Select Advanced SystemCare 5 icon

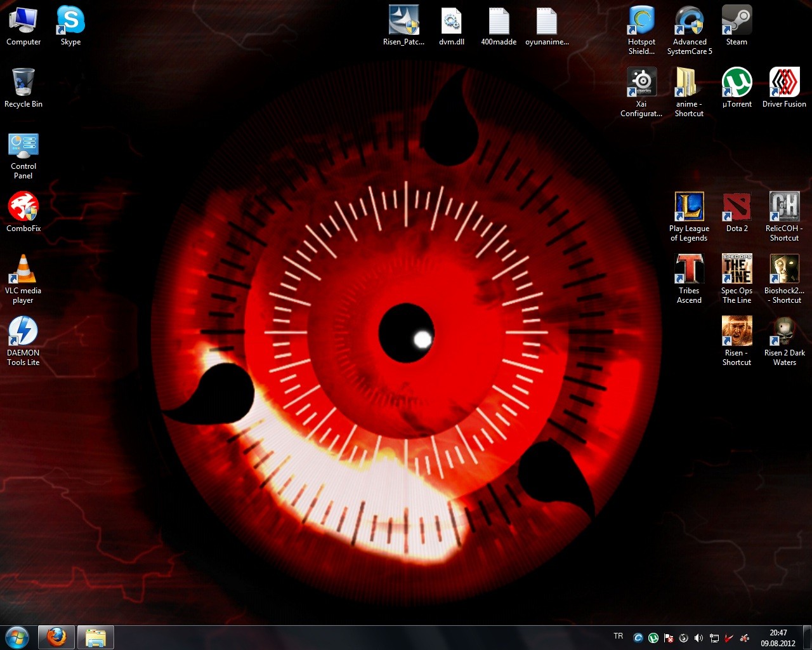(690, 30)
